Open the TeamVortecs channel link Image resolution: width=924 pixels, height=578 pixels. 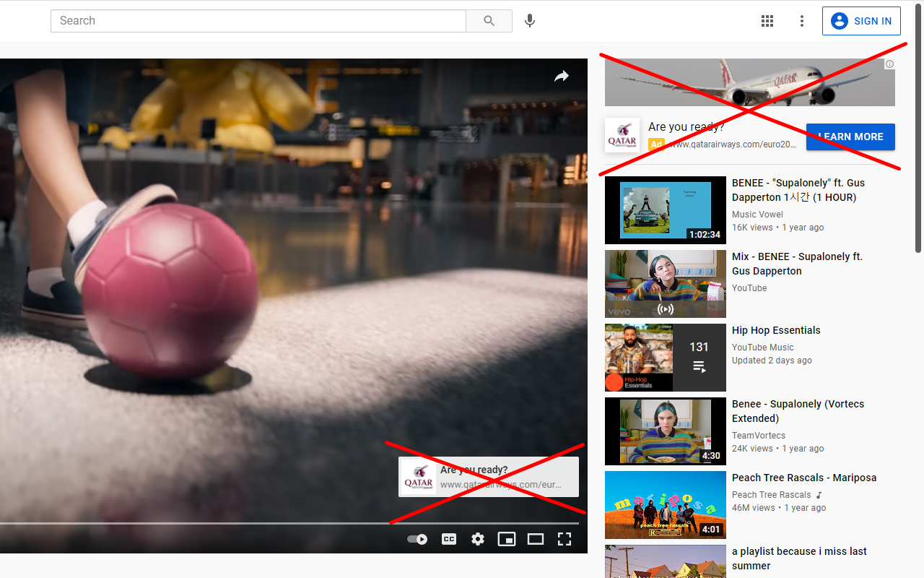click(759, 435)
